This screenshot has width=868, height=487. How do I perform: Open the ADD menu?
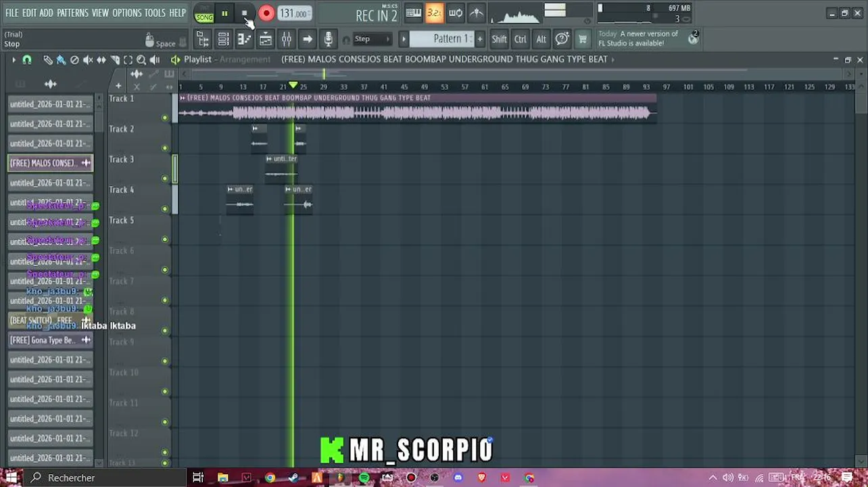(x=46, y=13)
